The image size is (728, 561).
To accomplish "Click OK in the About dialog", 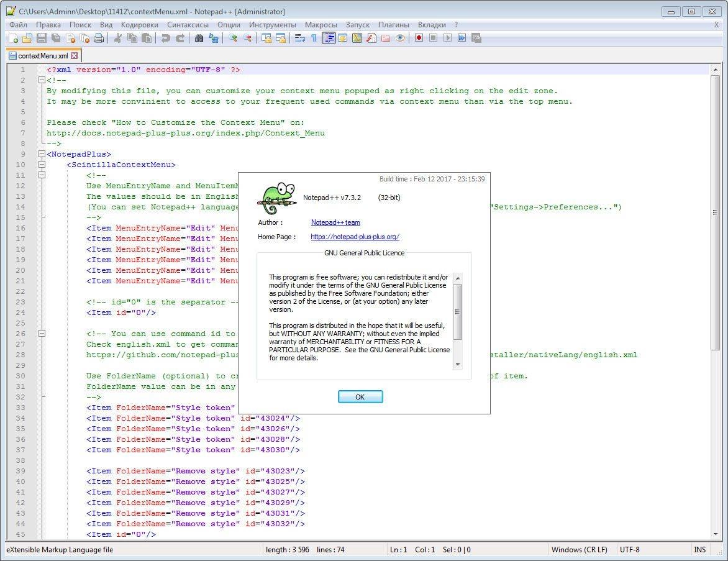I will coord(360,396).
